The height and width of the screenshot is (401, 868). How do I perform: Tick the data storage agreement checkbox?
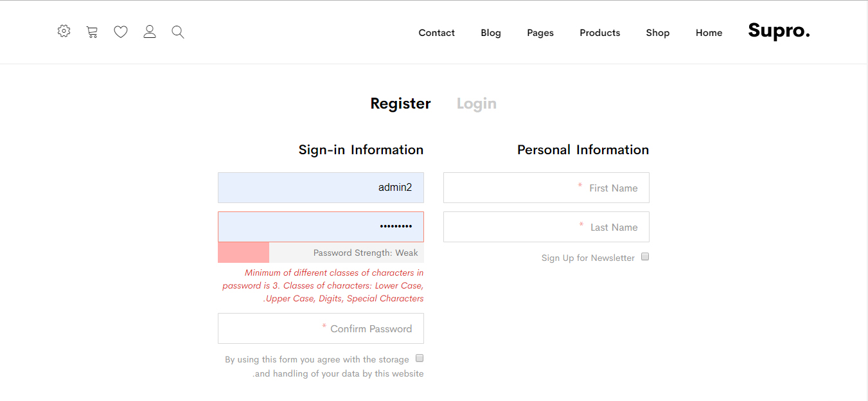(420, 358)
